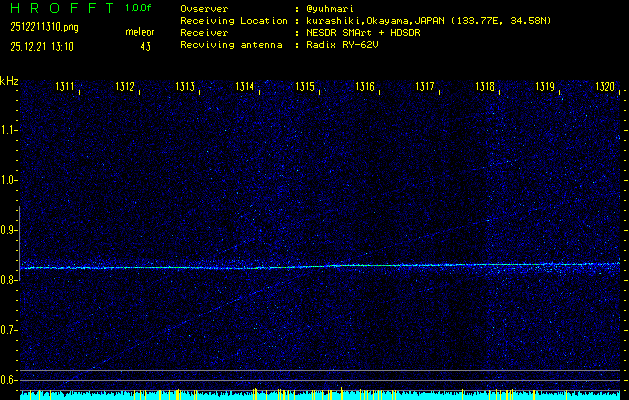
Task: Select the meteor count 43
Action: point(146,46)
